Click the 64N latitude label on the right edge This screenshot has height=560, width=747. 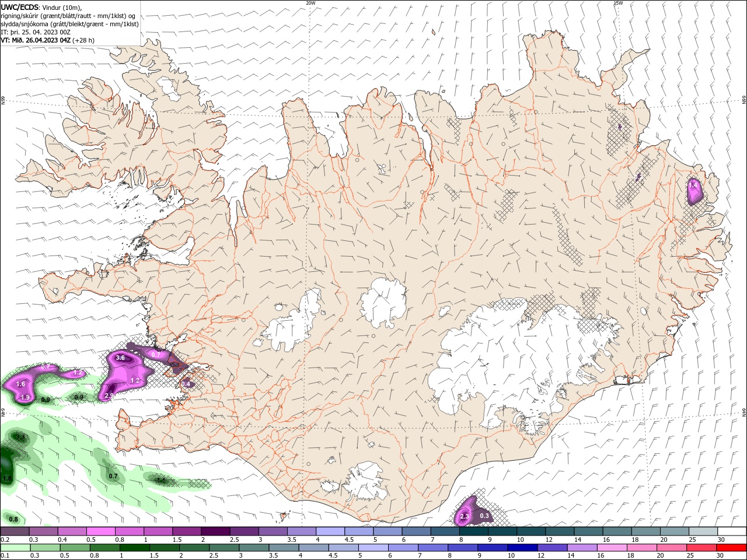click(x=743, y=412)
